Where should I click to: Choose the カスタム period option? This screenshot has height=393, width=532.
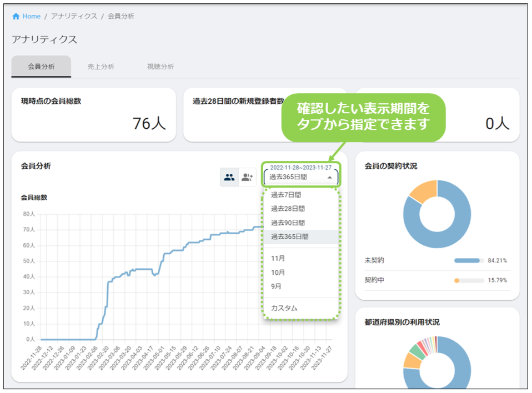[x=284, y=308]
